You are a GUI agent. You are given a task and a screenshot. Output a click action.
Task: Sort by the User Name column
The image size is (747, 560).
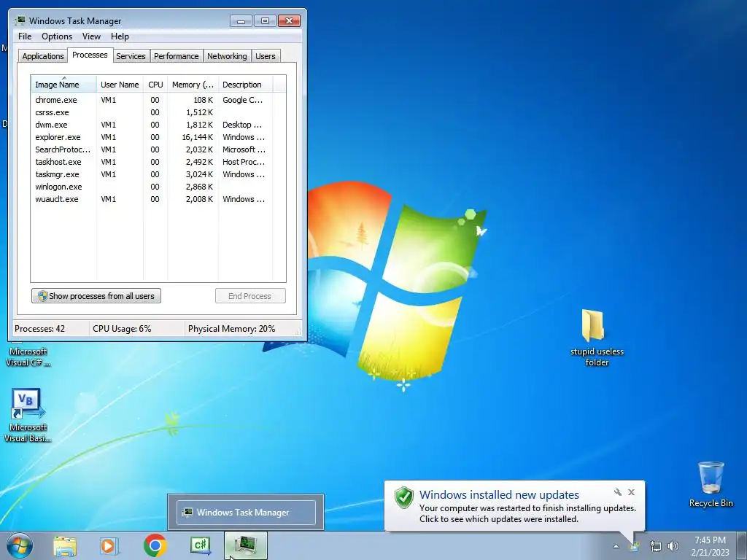(x=120, y=85)
